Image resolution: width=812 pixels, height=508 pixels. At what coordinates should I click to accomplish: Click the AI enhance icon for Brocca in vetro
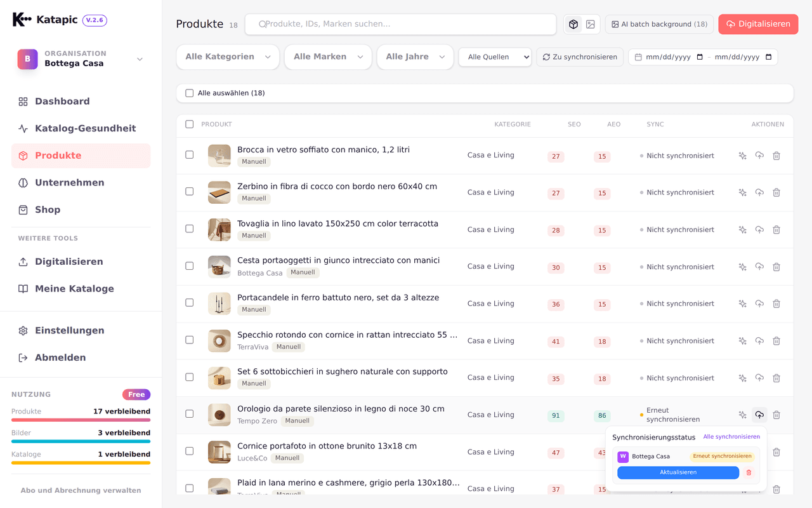tap(742, 156)
